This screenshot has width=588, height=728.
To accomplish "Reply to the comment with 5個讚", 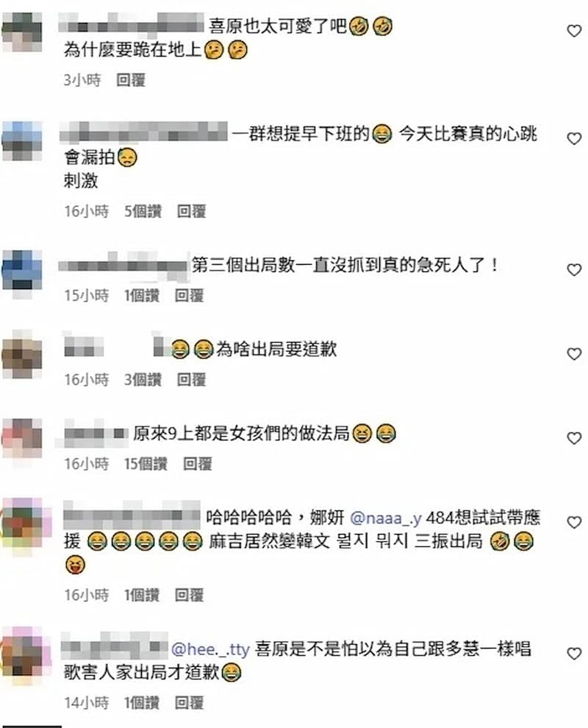I will pos(191,212).
